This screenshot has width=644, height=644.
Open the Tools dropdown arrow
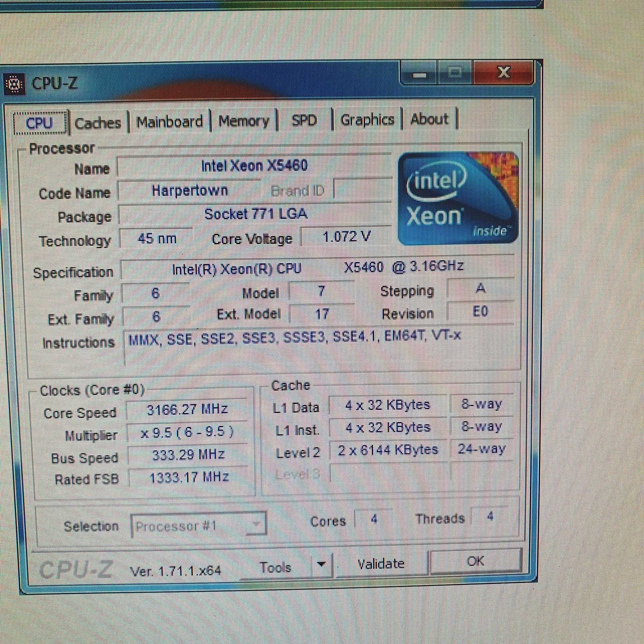tap(321, 565)
